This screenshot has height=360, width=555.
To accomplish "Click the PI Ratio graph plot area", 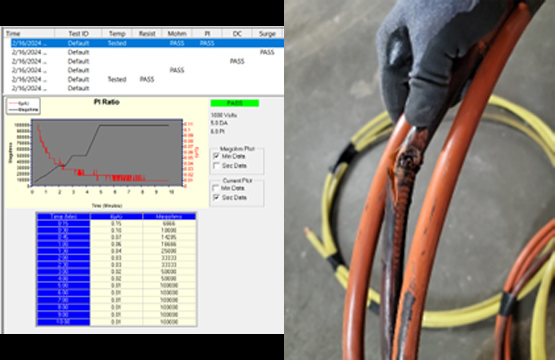I will [x=107, y=153].
